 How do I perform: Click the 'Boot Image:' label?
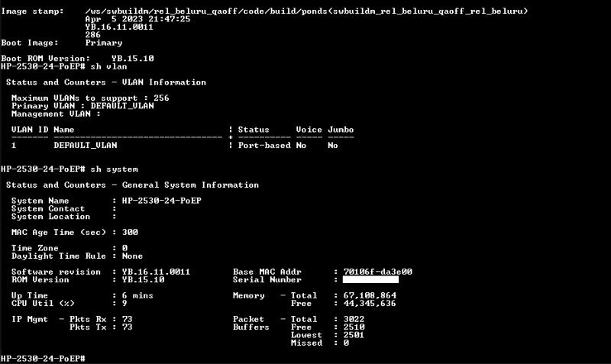pyautogui.click(x=30, y=43)
